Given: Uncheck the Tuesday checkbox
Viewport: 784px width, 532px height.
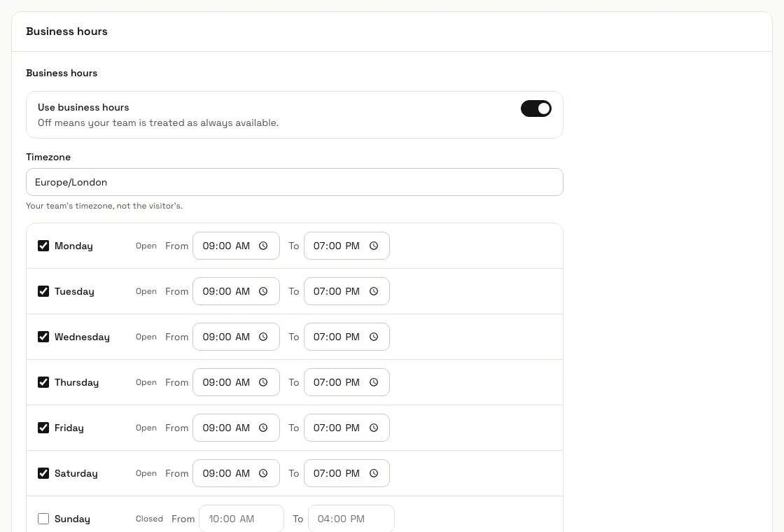Looking at the screenshot, I should (43, 291).
